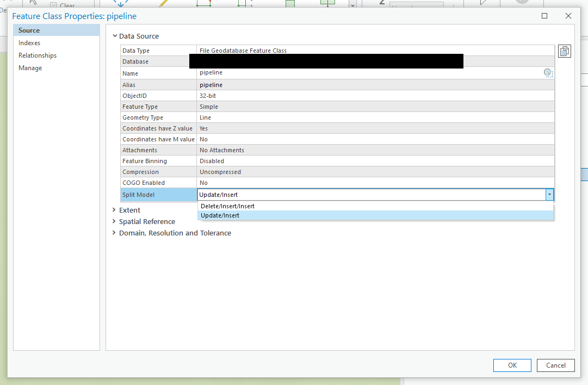Switch to the Indexes page
Screen dimensions: 588x385
[29, 42]
